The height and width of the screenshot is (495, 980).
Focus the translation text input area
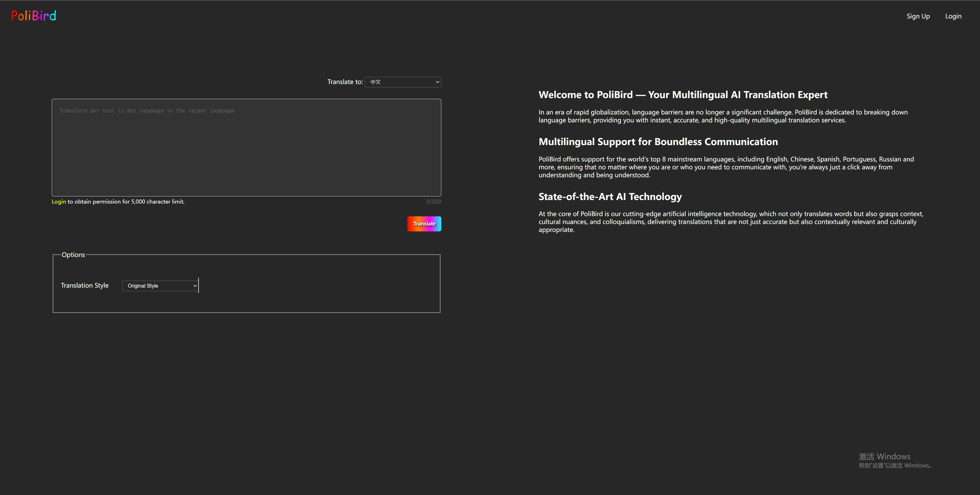(246, 148)
